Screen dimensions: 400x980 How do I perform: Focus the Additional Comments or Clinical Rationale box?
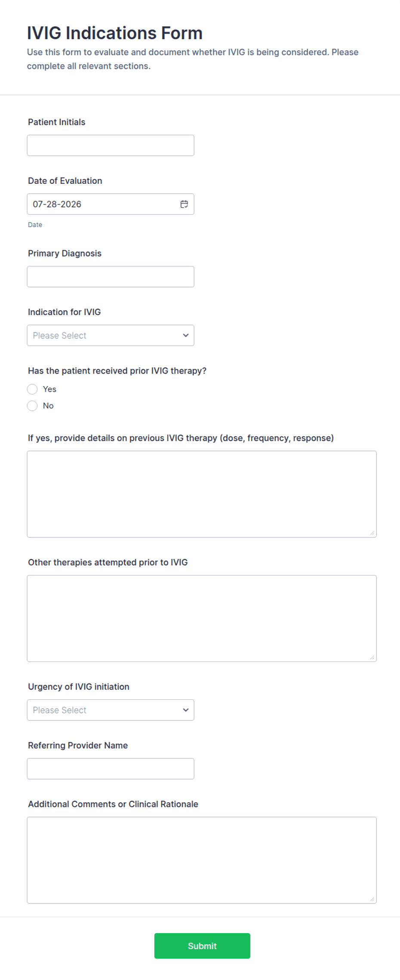point(202,860)
